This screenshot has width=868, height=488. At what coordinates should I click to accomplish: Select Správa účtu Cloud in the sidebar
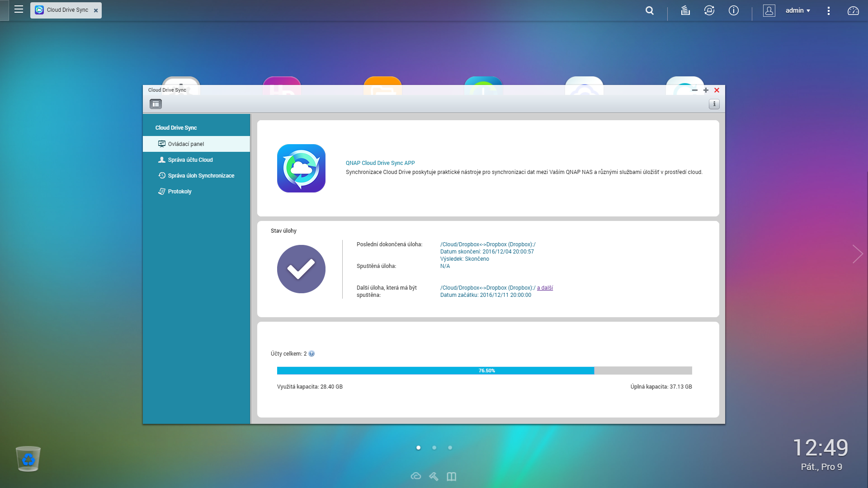(x=190, y=160)
